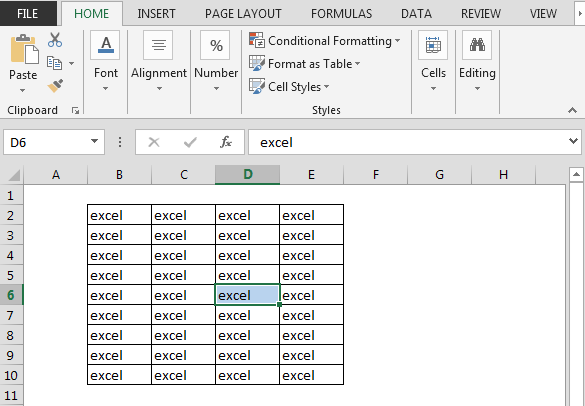The height and width of the screenshot is (406, 585).
Task: Open the Number percent icon
Action: coord(216,45)
